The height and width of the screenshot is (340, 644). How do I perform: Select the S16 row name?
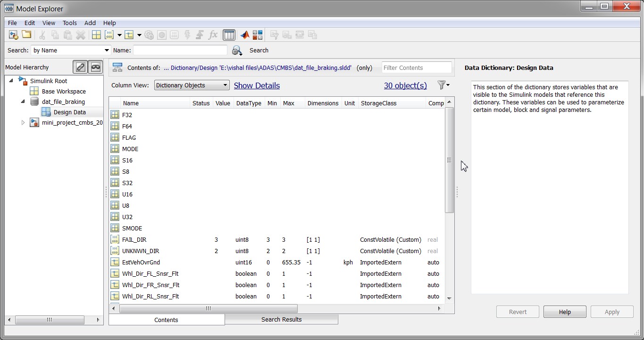coord(127,160)
